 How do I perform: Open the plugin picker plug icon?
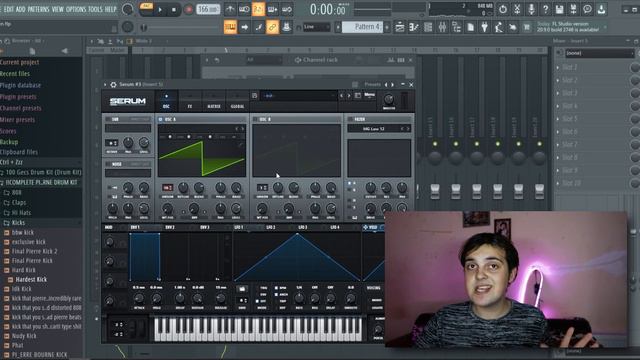(x=484, y=27)
